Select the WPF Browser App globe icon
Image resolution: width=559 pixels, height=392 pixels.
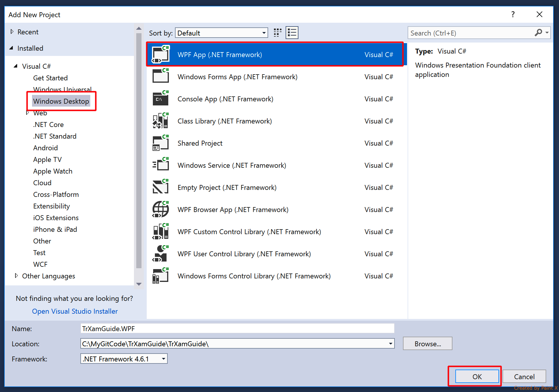click(x=161, y=209)
